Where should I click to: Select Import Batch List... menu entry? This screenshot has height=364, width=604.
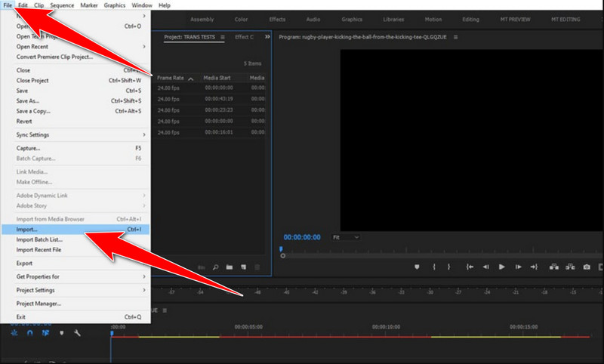(x=75, y=239)
